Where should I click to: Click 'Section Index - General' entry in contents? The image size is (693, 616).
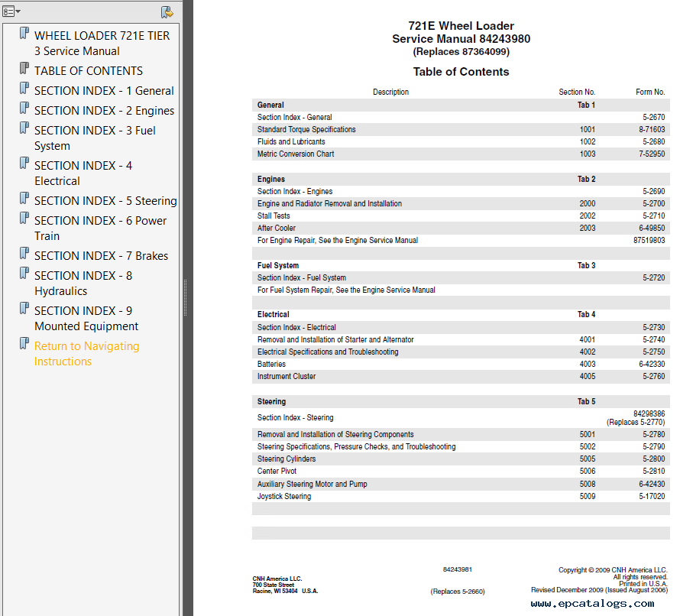click(294, 117)
